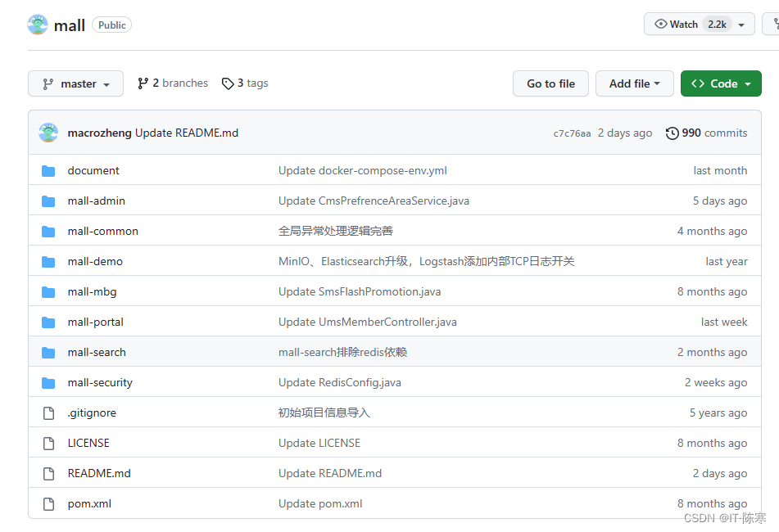Open the Update README.md latest commit message
Screen dimensions: 779x532
point(187,133)
